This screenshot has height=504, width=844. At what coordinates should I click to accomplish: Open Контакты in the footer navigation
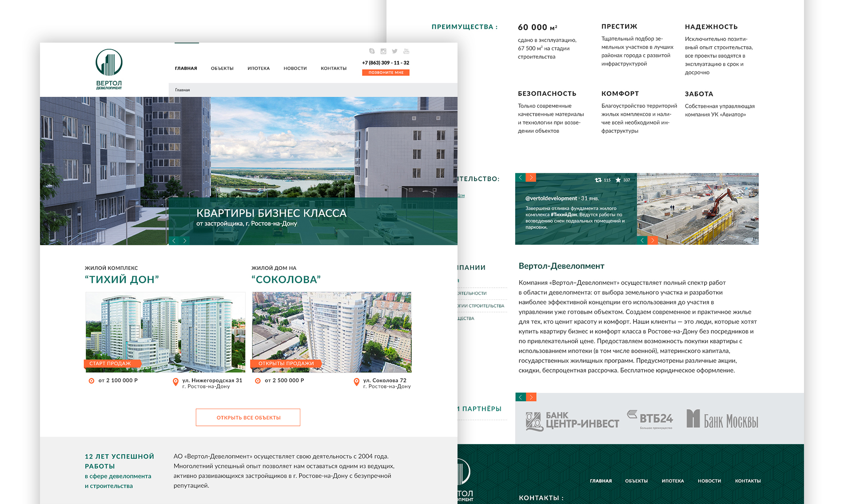pos(748,481)
